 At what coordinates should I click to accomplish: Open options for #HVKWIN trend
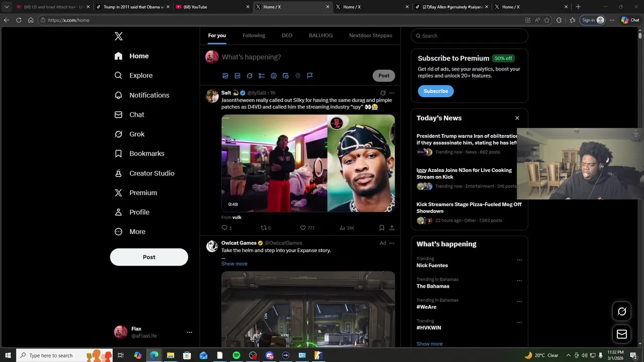(519, 322)
